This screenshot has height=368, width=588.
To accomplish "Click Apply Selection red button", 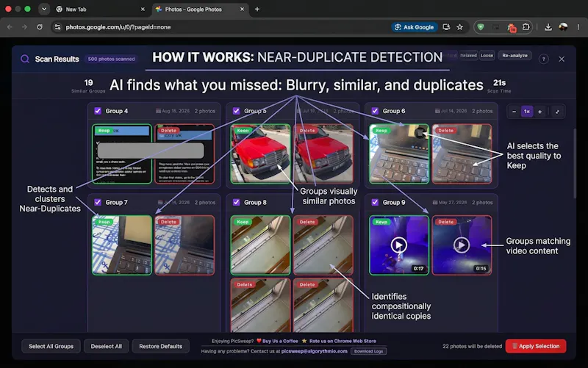I will tap(536, 346).
